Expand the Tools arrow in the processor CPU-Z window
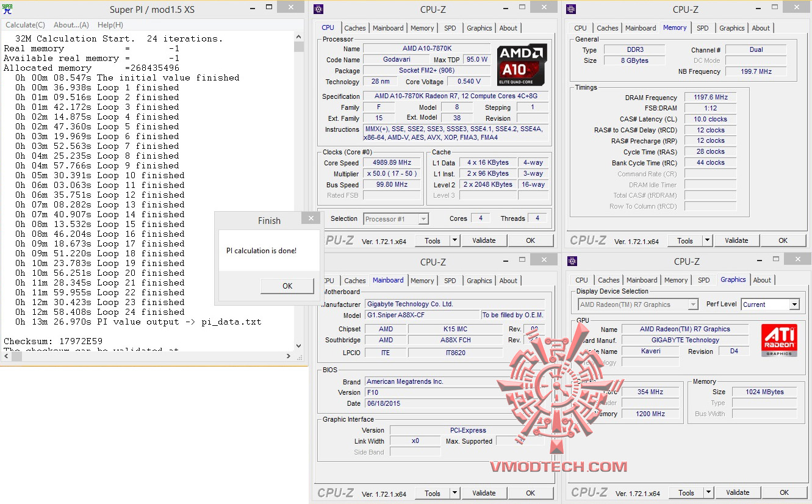The height and width of the screenshot is (504, 812). [x=455, y=240]
